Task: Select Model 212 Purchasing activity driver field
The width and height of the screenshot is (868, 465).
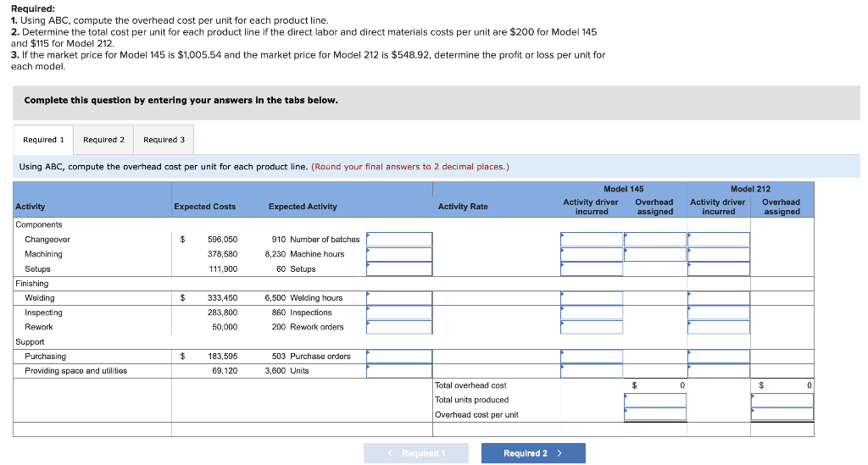Action: point(719,357)
